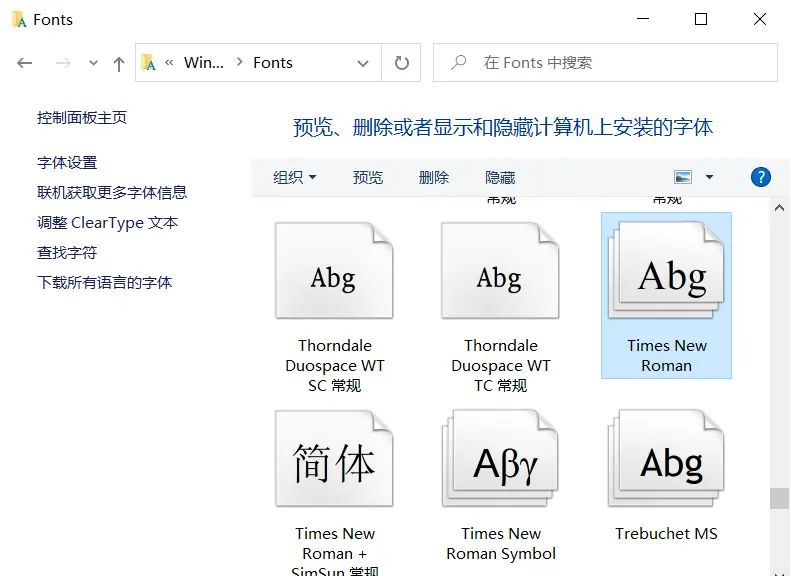Open 字体设置 link

pyautogui.click(x=67, y=162)
